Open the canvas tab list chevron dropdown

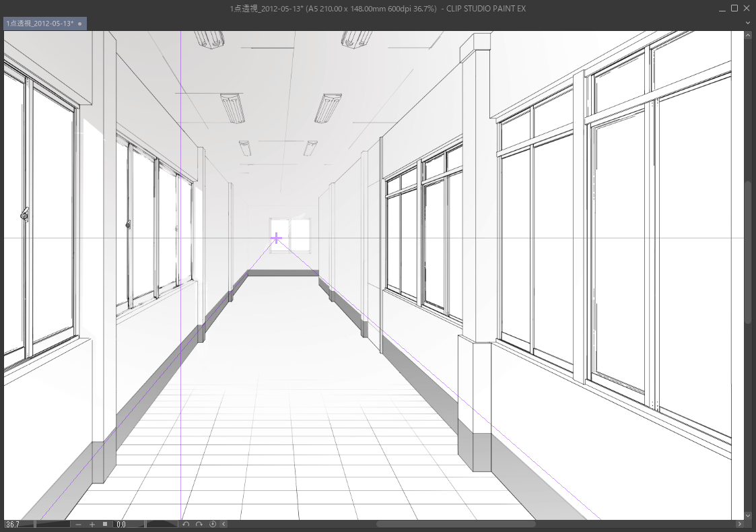click(748, 23)
